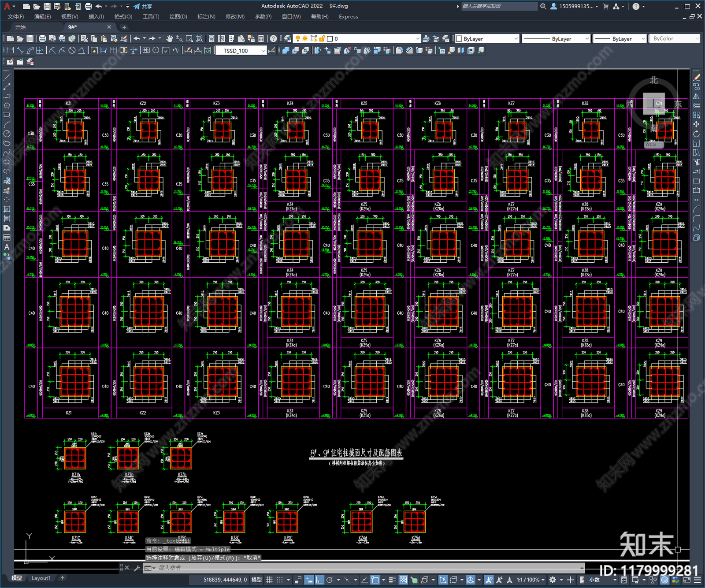
Task: Open the 文件(F) menu
Action: (16, 17)
